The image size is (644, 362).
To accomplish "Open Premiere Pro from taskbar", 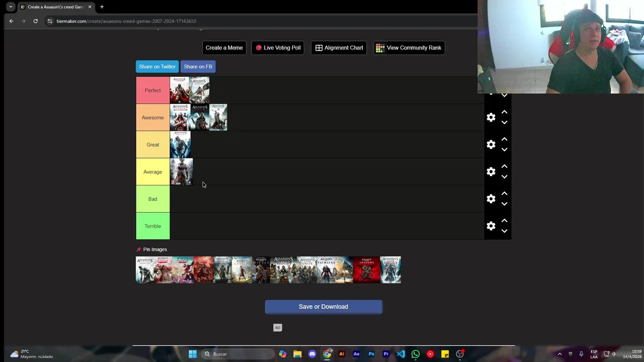I will (386, 354).
